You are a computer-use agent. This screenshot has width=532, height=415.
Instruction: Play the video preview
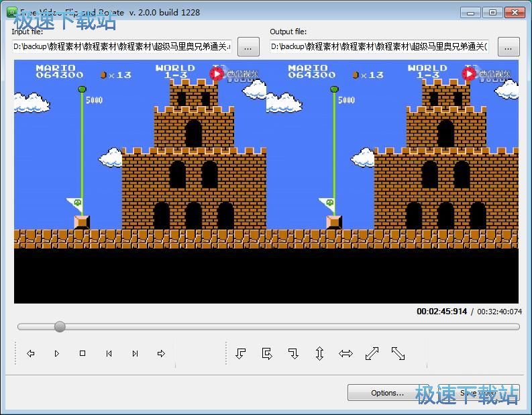pos(56,353)
